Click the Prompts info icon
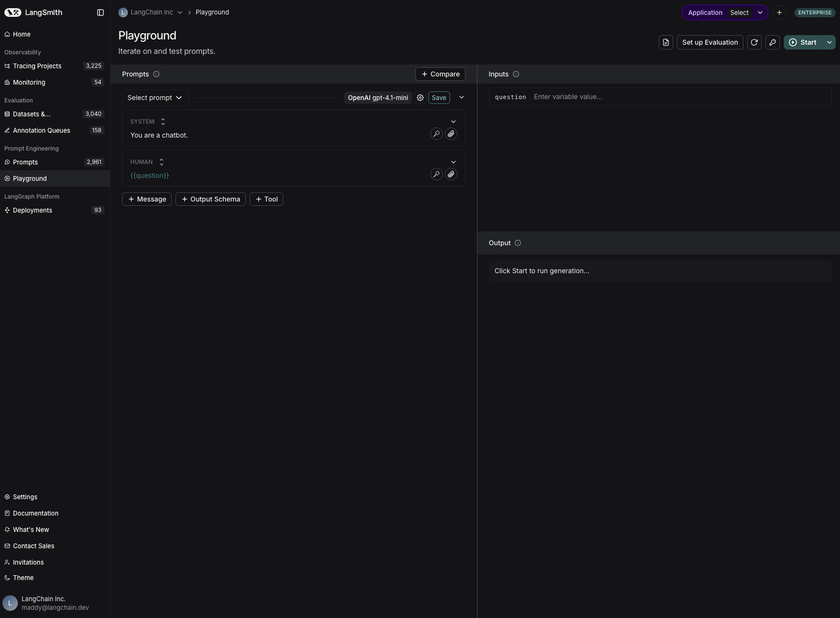The height and width of the screenshot is (618, 840). point(156,74)
